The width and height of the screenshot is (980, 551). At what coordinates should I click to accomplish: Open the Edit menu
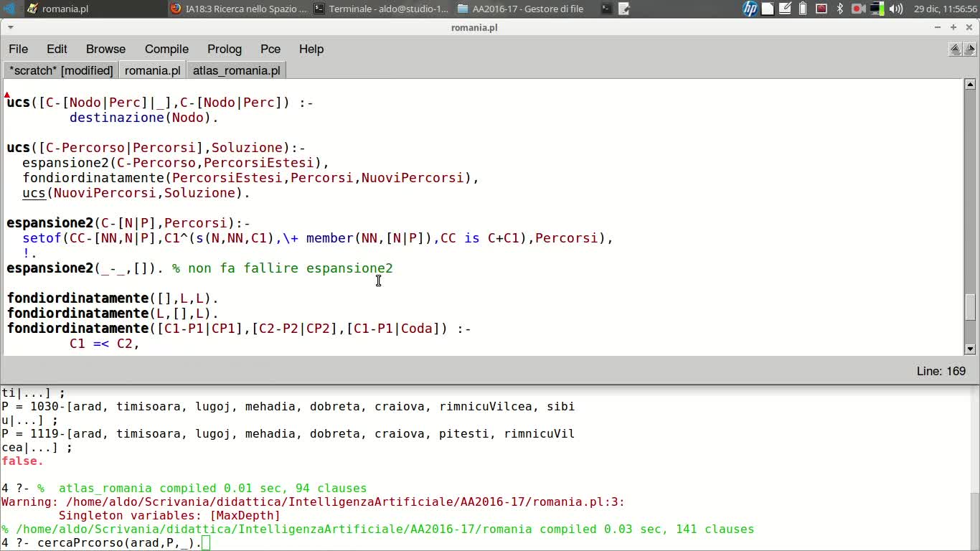(x=57, y=49)
